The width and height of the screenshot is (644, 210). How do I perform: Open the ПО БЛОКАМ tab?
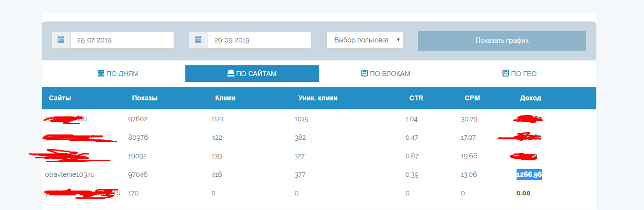coord(386,74)
